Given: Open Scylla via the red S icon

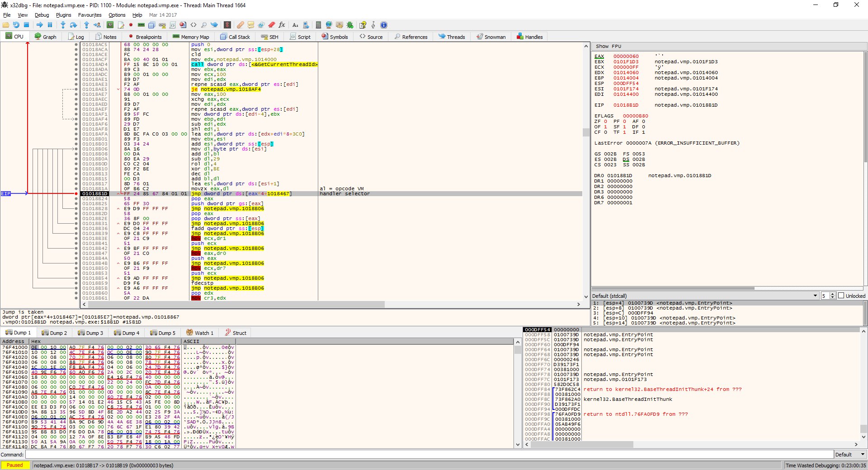Looking at the screenshot, I should click(x=227, y=25).
